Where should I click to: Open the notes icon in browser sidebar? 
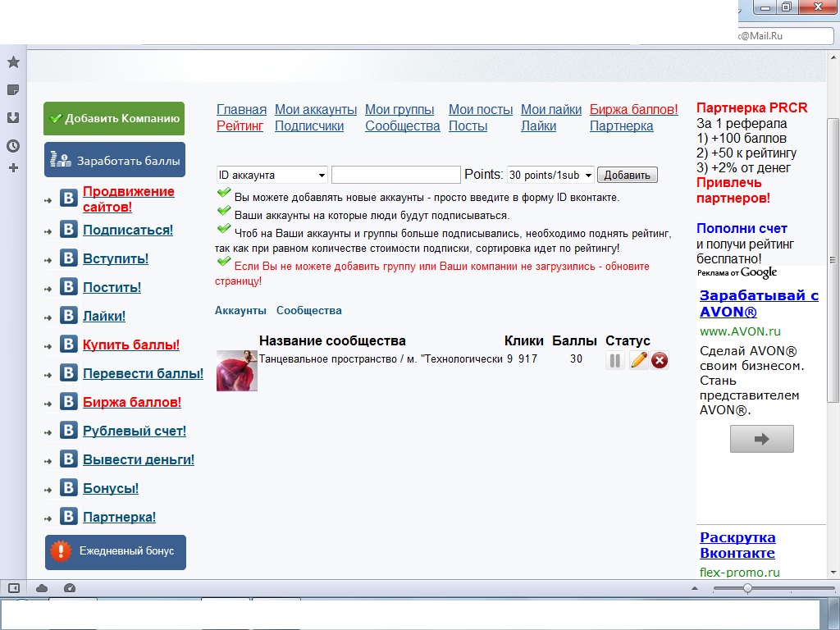13,89
